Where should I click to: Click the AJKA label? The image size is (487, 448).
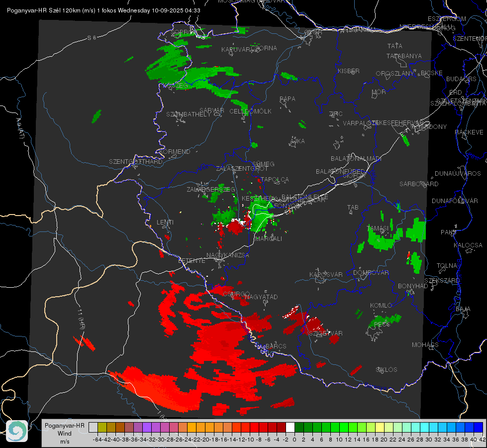[297, 141]
